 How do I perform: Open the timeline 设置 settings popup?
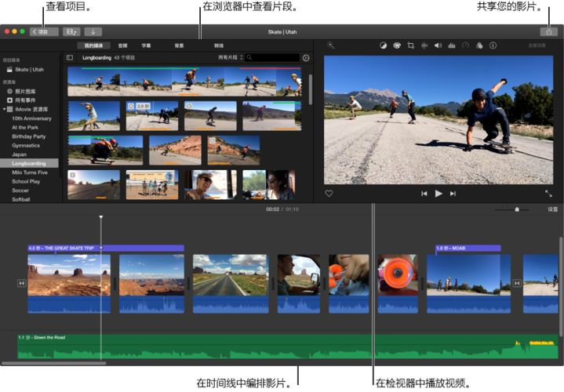click(x=552, y=209)
